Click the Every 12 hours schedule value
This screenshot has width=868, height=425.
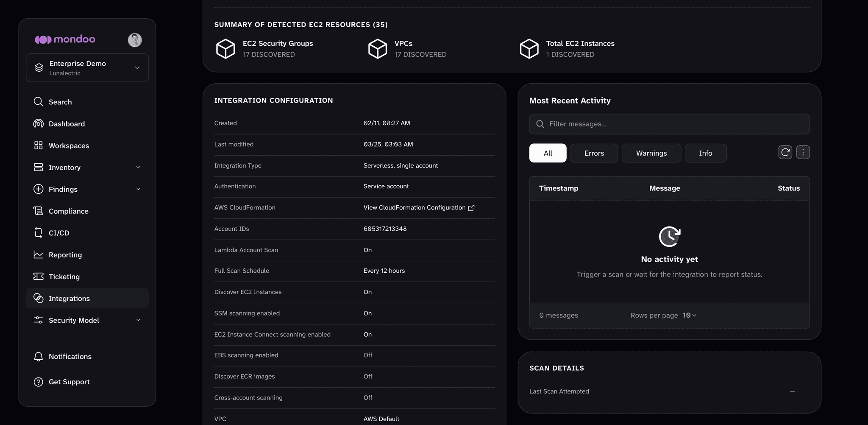coord(384,271)
